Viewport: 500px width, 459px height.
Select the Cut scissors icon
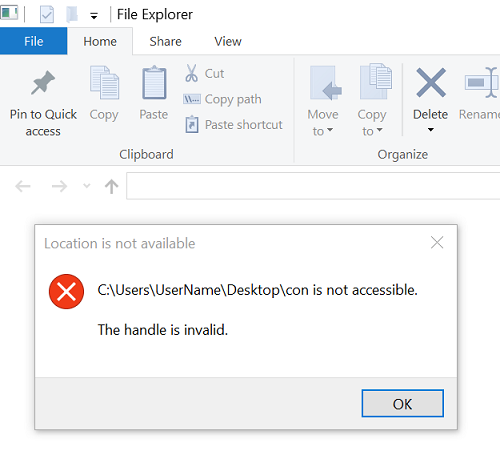click(191, 73)
